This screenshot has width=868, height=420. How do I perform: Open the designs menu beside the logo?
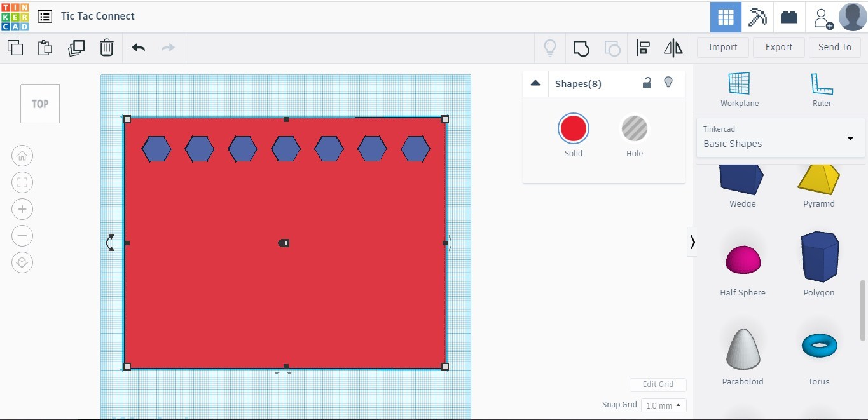coord(44,17)
